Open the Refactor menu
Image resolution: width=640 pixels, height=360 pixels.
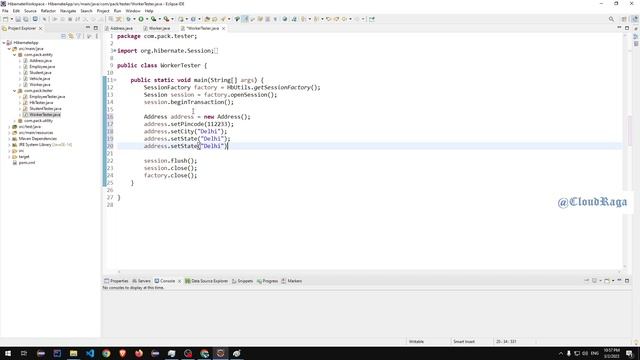click(48, 11)
